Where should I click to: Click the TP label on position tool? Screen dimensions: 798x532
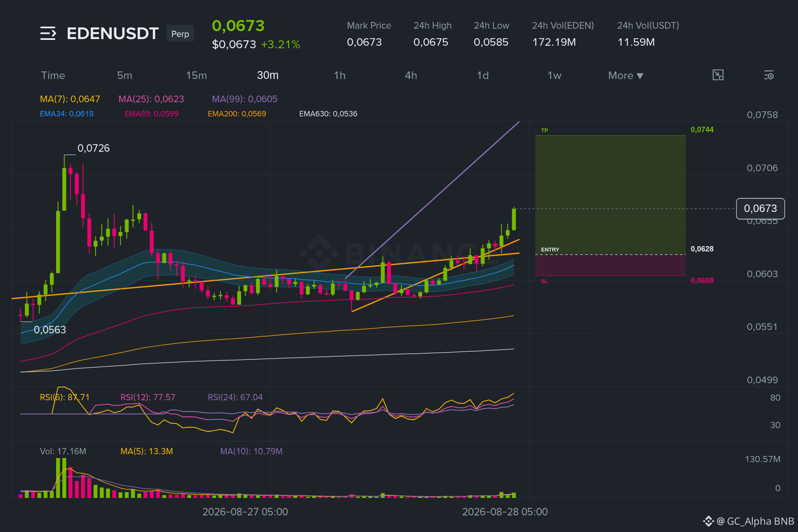(544, 131)
